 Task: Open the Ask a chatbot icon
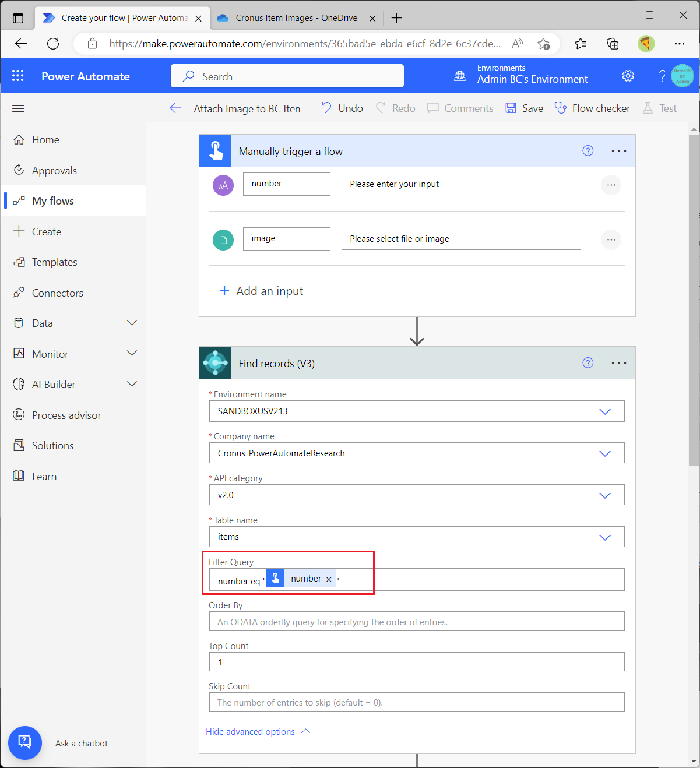pyautogui.click(x=25, y=742)
